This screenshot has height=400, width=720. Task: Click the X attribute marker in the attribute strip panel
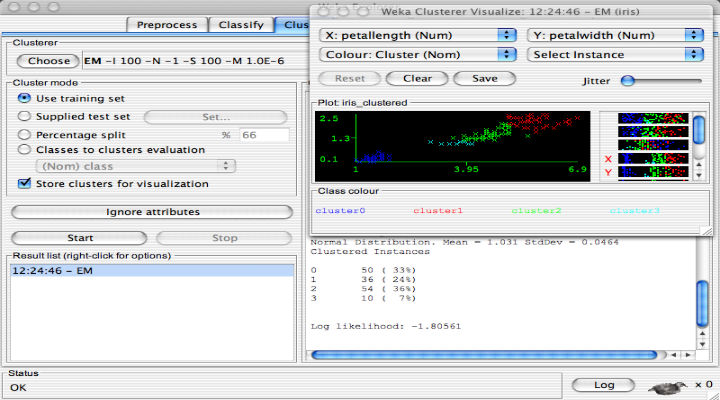click(x=608, y=159)
